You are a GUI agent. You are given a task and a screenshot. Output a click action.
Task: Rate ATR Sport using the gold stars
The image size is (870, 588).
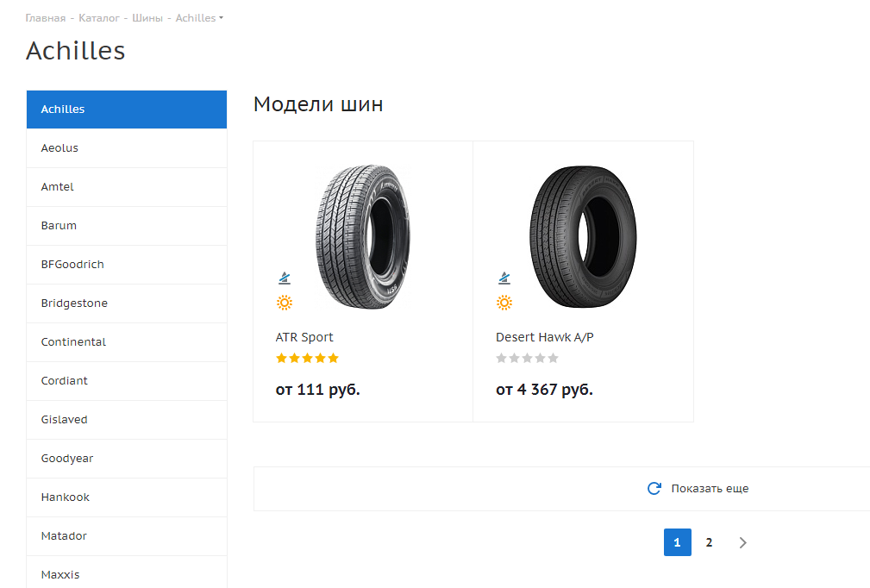pos(307,359)
